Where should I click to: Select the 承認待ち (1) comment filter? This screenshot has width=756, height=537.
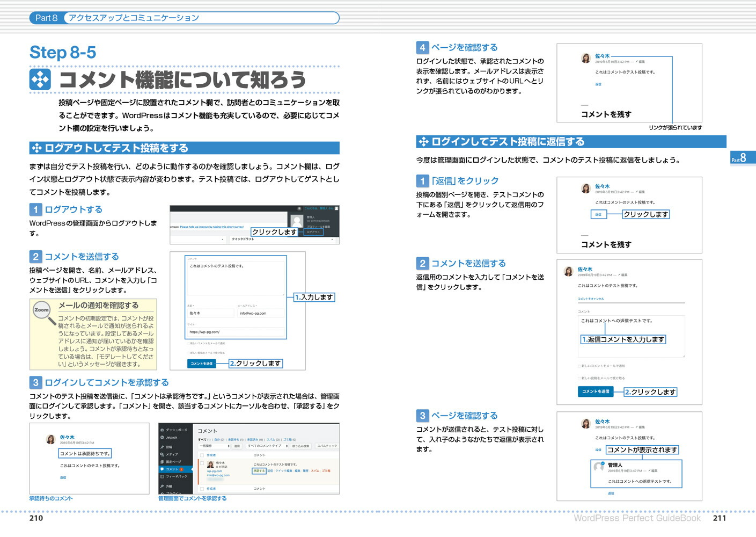[236, 440]
